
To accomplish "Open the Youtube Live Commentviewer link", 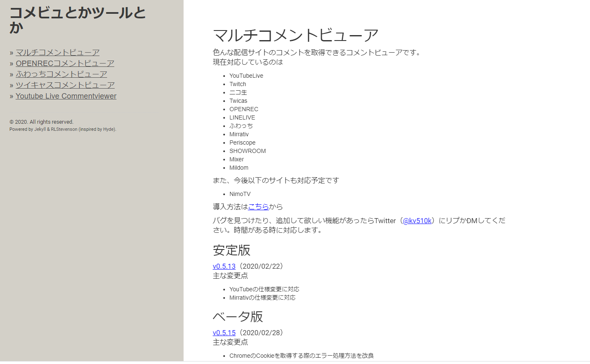I will pos(66,96).
